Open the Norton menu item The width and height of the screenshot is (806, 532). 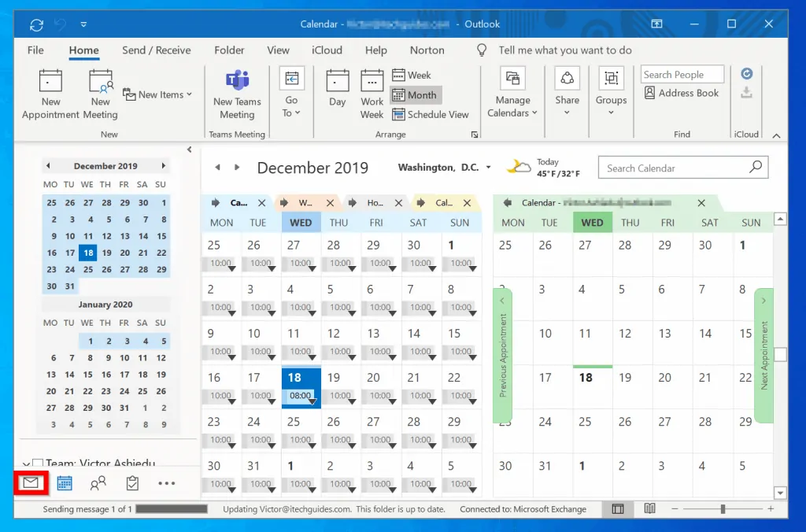click(x=427, y=50)
